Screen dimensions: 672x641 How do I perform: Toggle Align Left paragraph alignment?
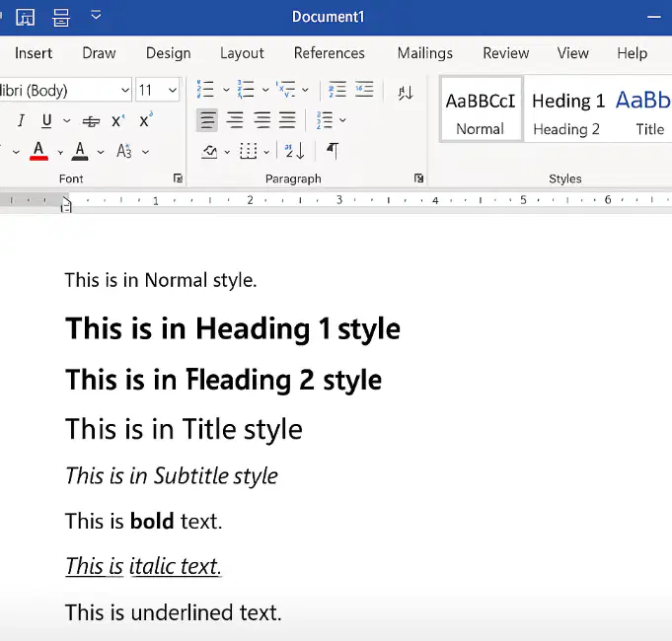(207, 120)
